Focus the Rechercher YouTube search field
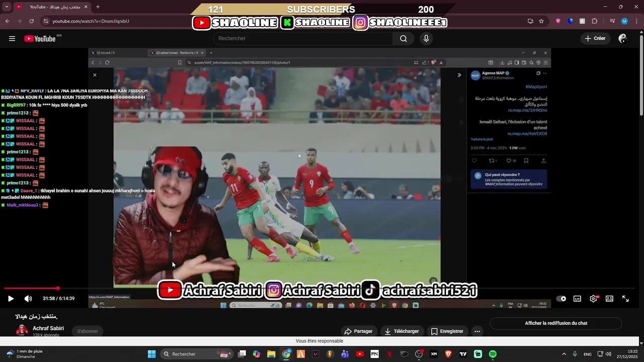 tap(303, 39)
